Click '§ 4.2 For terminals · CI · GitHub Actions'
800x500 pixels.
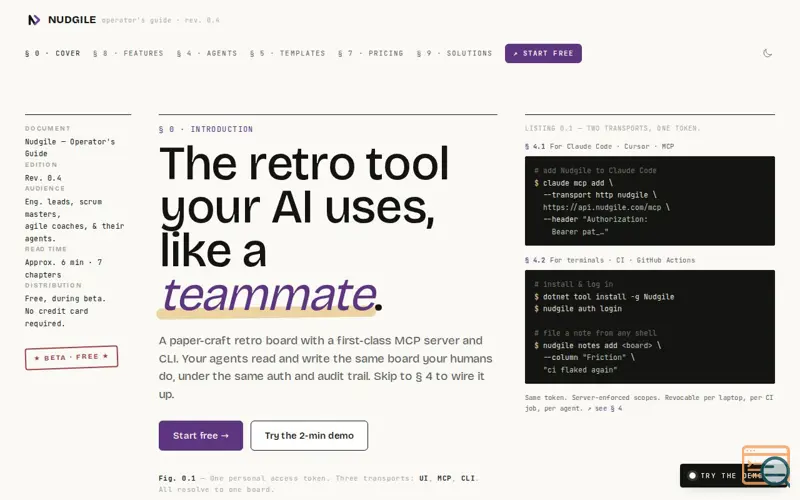tap(610, 260)
